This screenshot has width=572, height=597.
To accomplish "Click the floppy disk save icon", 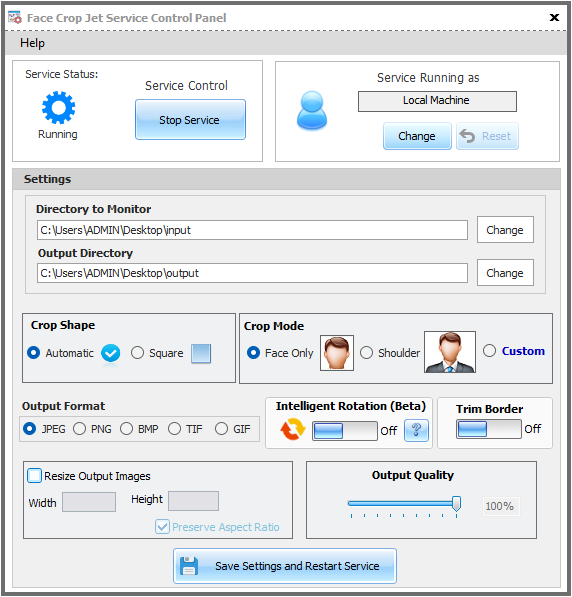I will pyautogui.click(x=189, y=566).
